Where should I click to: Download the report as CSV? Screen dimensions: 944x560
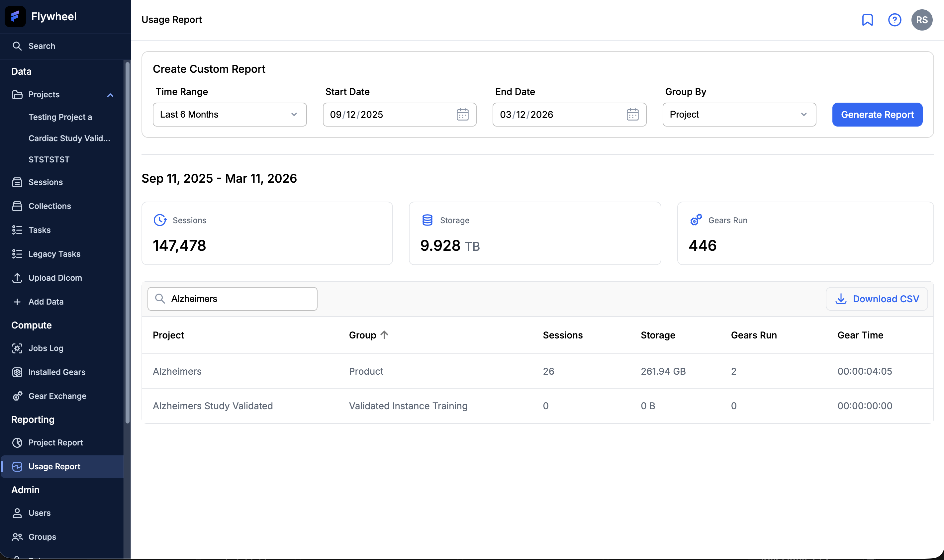click(x=877, y=299)
